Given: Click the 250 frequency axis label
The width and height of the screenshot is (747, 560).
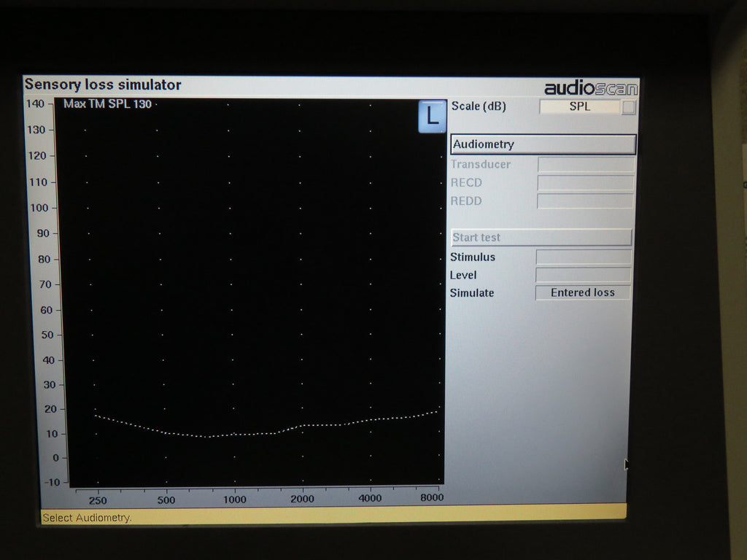Looking at the screenshot, I should pos(98,500).
